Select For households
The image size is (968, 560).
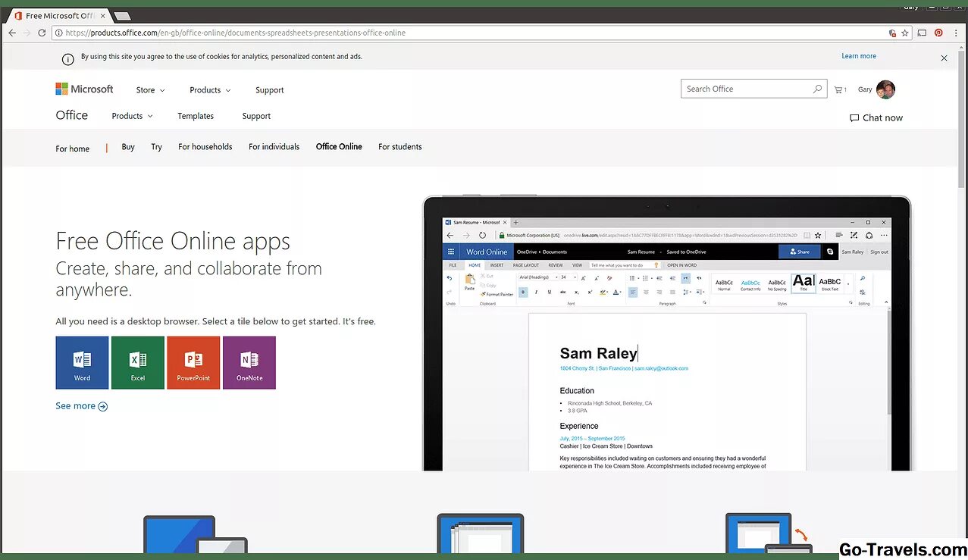(205, 147)
